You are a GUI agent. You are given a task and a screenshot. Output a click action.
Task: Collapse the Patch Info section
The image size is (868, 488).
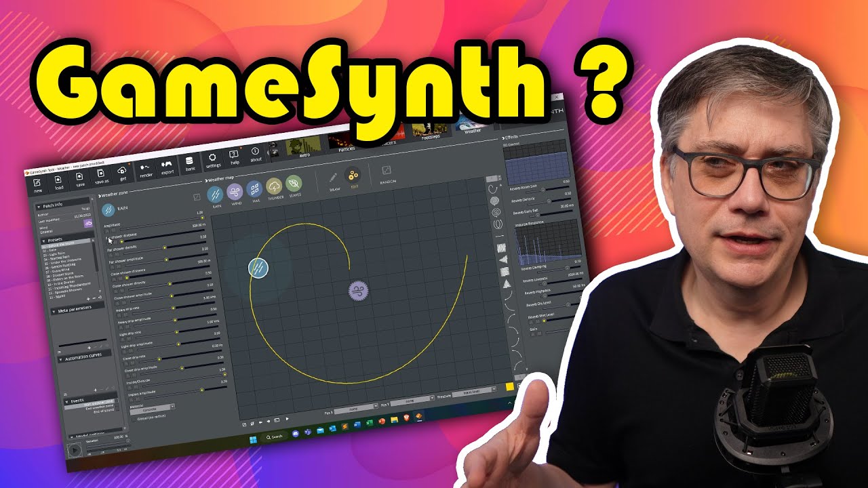(x=39, y=207)
